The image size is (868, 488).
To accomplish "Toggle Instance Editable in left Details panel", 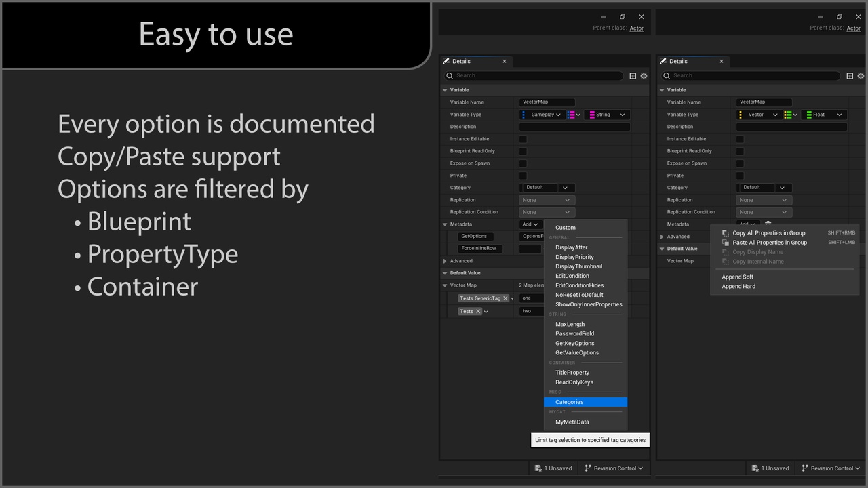I will (x=523, y=139).
